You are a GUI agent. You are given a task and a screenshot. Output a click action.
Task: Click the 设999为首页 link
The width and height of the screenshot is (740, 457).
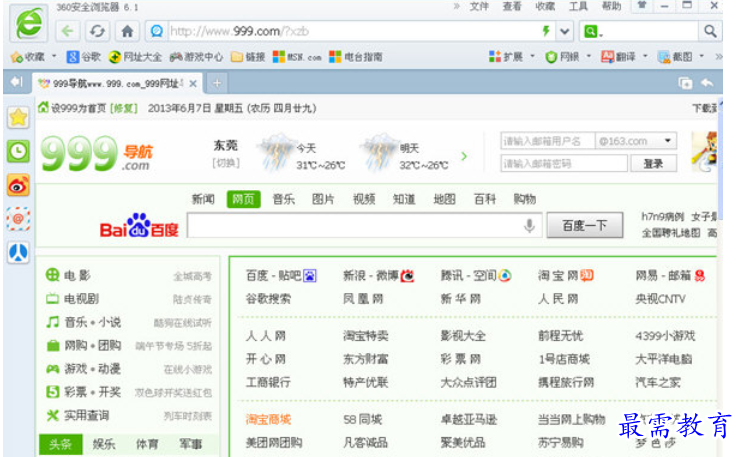point(78,108)
